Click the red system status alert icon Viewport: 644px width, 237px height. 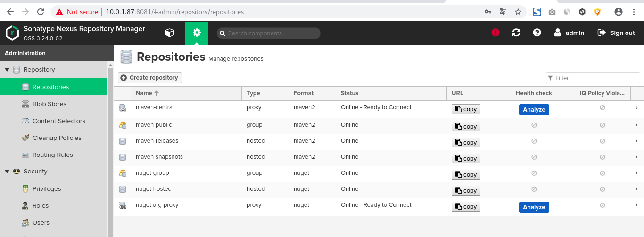point(495,33)
